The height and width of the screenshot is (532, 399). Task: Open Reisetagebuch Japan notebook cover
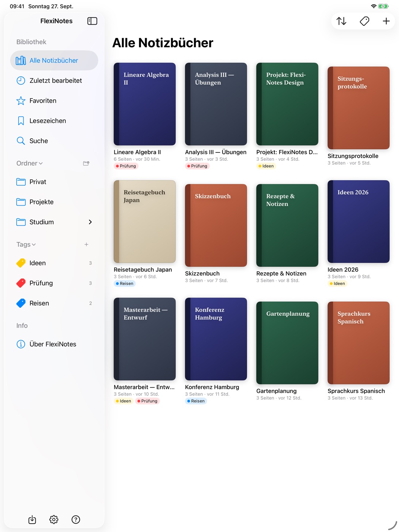click(145, 222)
